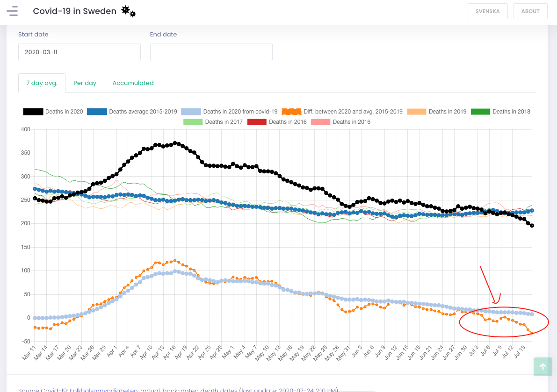Image resolution: width=557 pixels, height=392 pixels.
Task: Click the Deaths in 2020 legend label
Action: (64, 112)
